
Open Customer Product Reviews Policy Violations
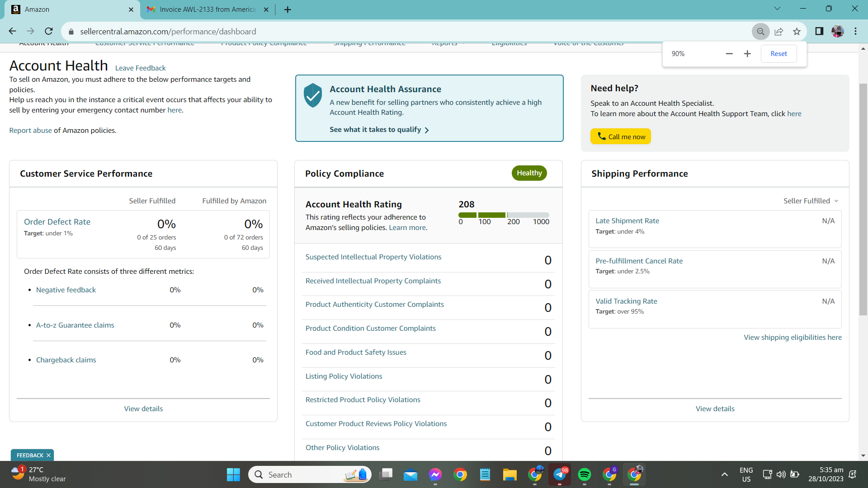pyautogui.click(x=376, y=424)
